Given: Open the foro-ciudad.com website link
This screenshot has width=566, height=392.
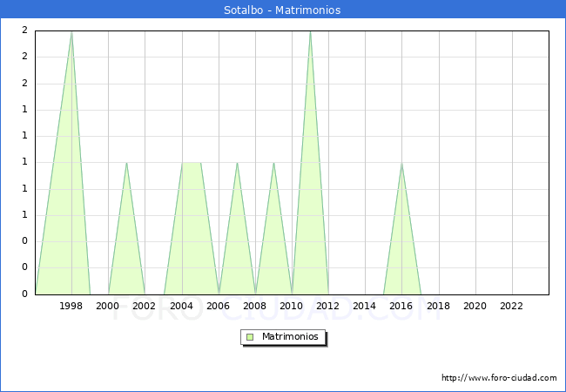Looking at the screenshot, I should [x=499, y=378].
